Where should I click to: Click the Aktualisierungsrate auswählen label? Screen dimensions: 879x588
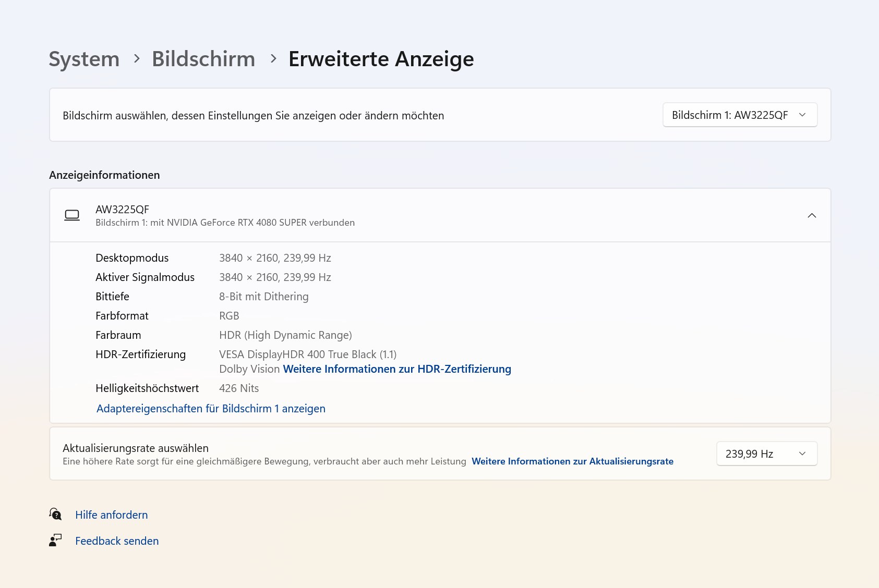tap(136, 448)
